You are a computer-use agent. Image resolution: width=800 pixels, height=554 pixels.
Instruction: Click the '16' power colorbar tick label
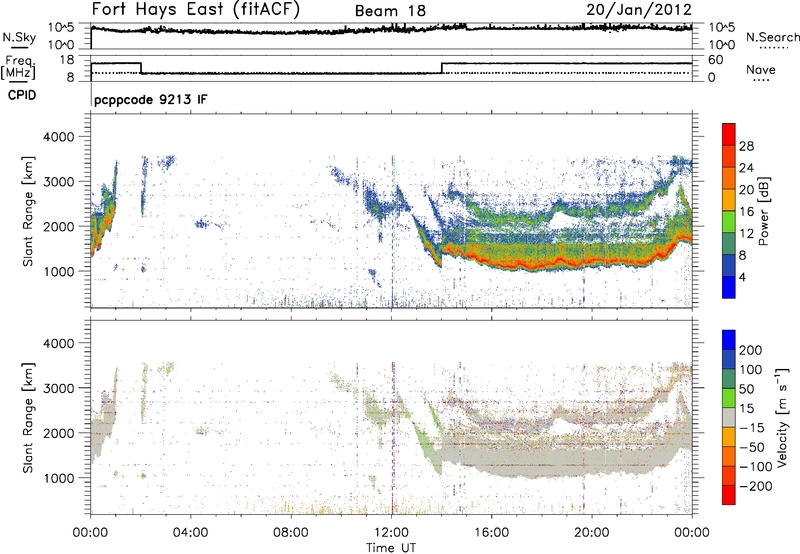[746, 212]
